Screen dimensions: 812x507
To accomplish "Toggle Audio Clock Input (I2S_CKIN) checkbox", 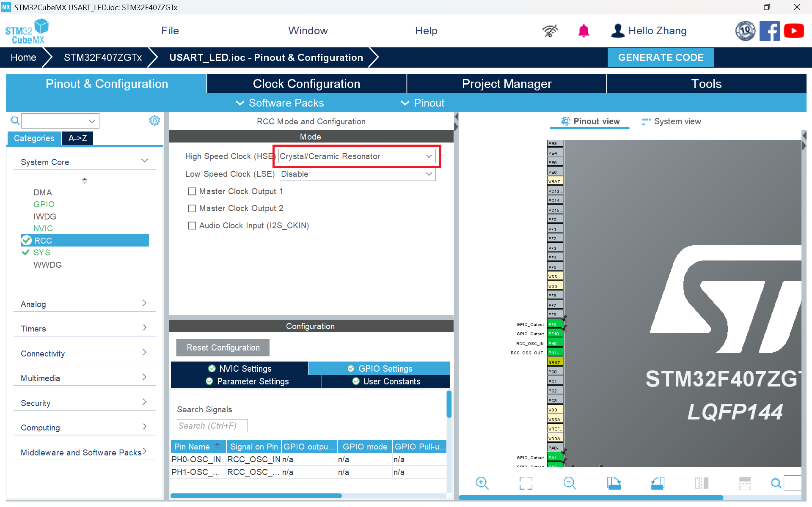I will click(192, 226).
